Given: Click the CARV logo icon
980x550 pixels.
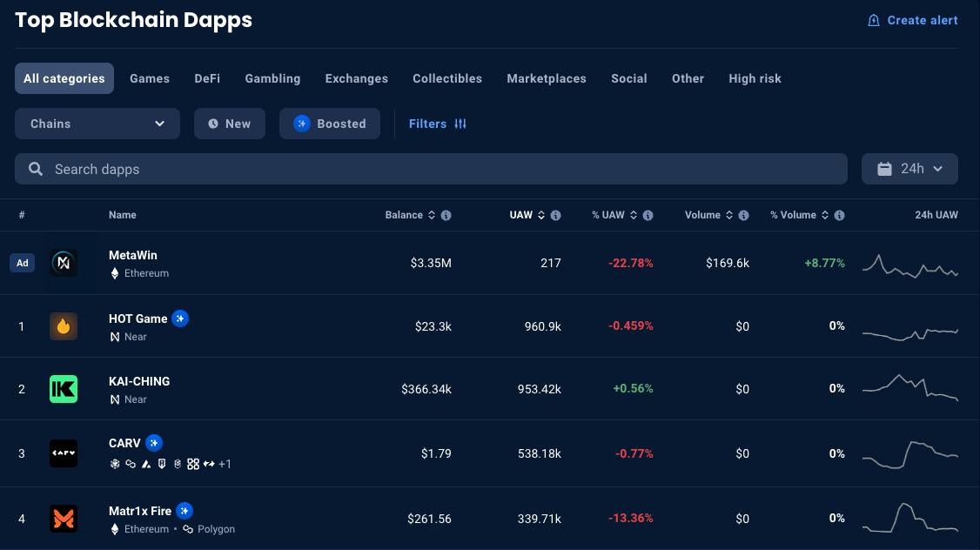Looking at the screenshot, I should [x=64, y=453].
